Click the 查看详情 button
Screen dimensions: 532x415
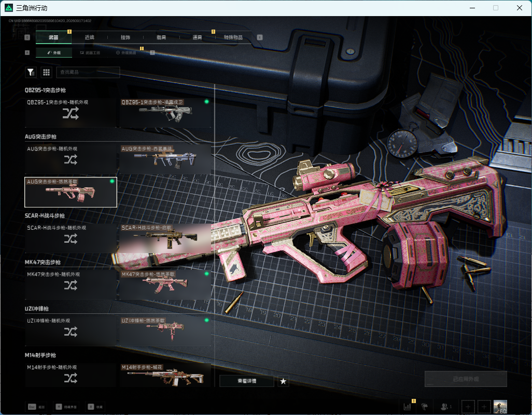pyautogui.click(x=247, y=381)
